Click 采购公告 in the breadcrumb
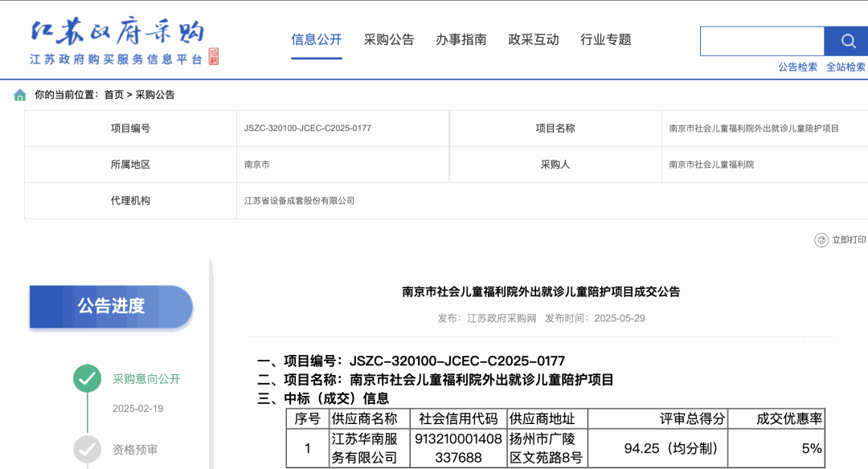This screenshot has height=469, width=868. pos(155,95)
